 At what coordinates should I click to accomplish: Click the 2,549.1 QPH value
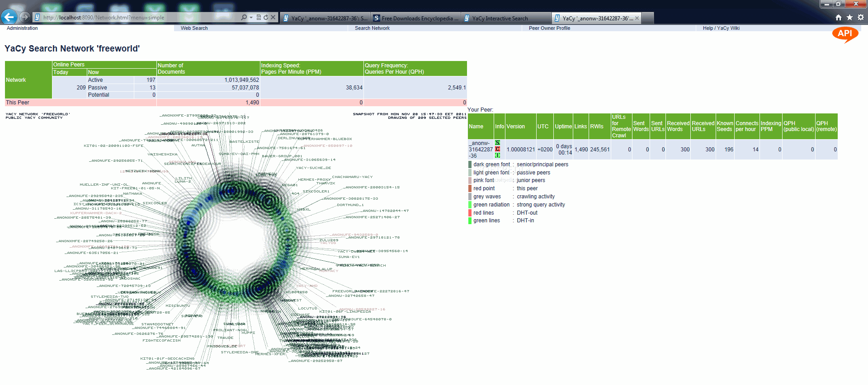(x=457, y=88)
